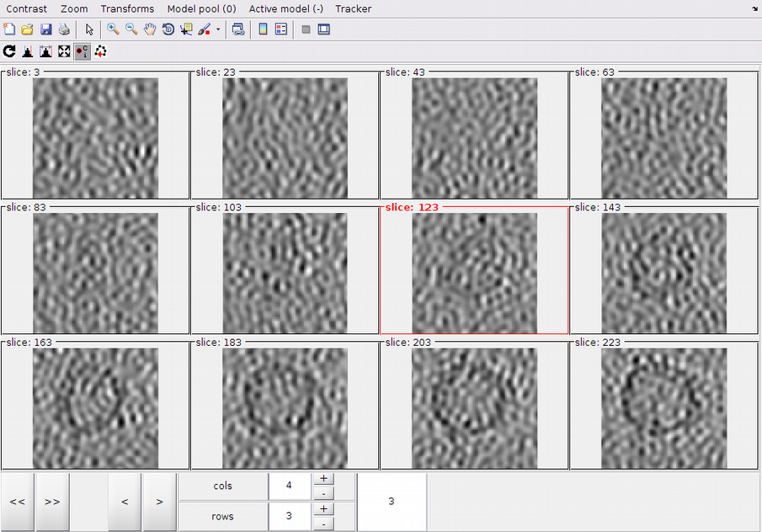Viewport: 762px width, 532px height.
Task: Click the wide histogram contrast icon
Action: click(45, 51)
